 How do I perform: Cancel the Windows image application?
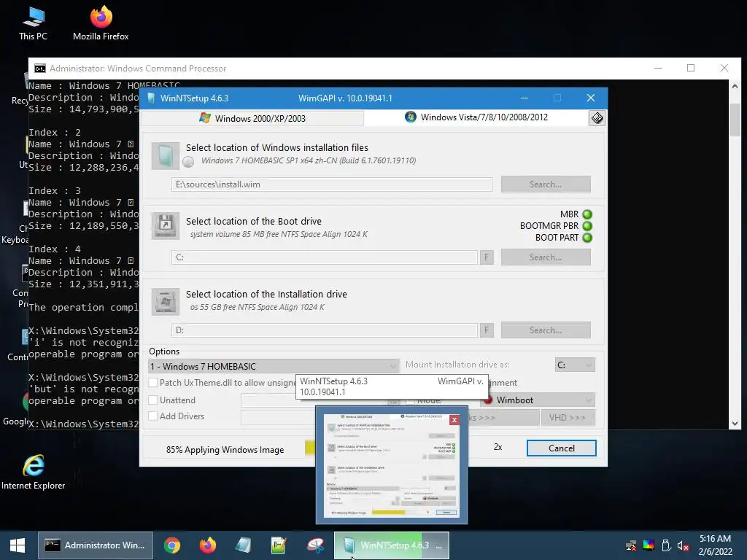click(561, 448)
